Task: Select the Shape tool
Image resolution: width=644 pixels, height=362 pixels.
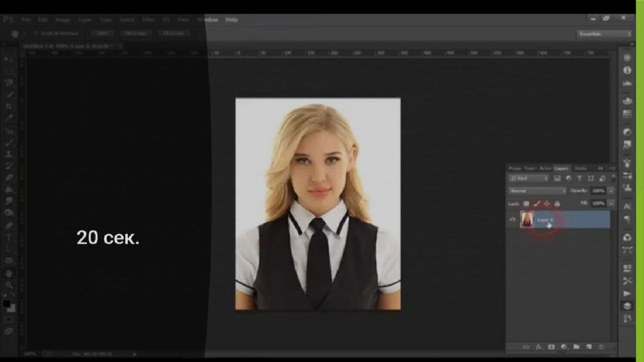Action: click(x=9, y=261)
